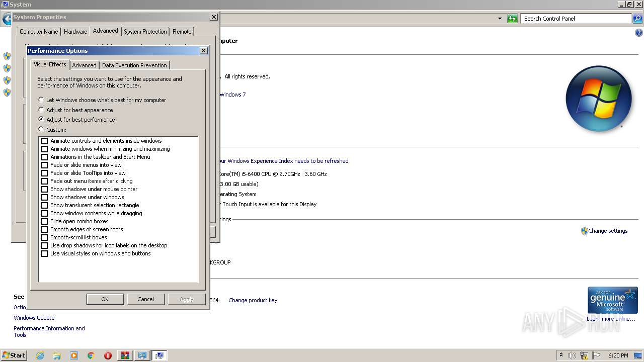Click the search magnifier in Control Panel
The image size is (644, 362).
(x=637, y=19)
